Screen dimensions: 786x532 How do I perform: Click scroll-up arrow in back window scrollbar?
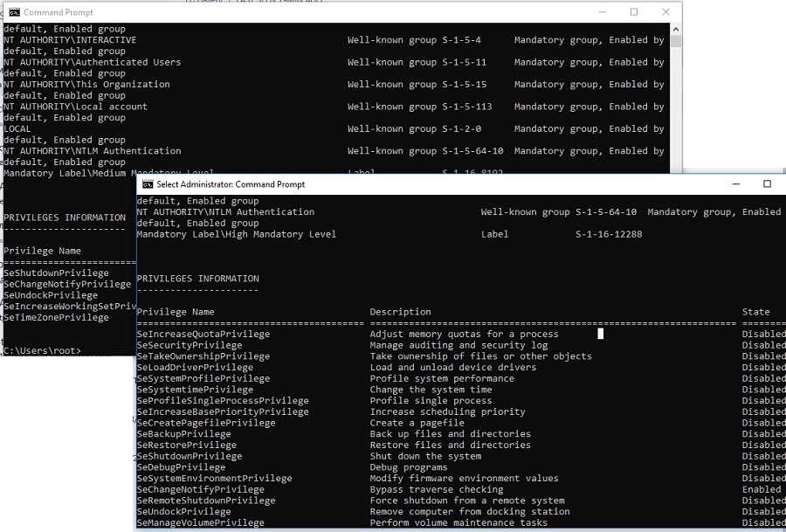[x=677, y=29]
